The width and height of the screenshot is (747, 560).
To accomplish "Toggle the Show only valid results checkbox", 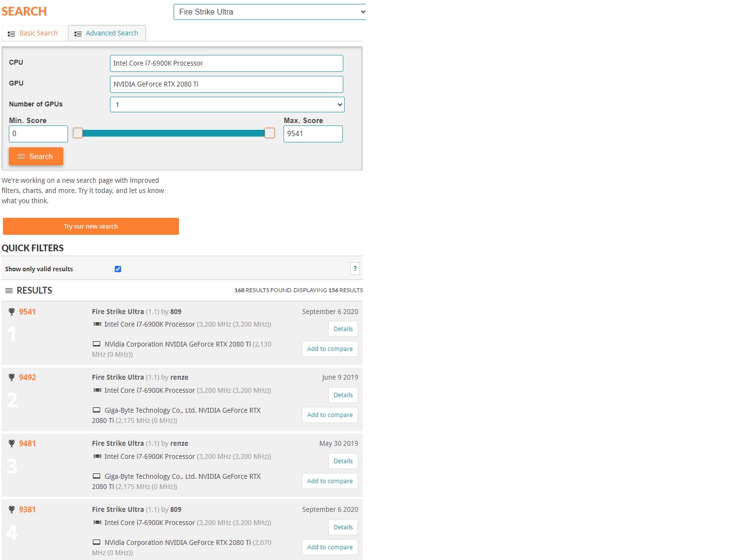I will 118,269.
